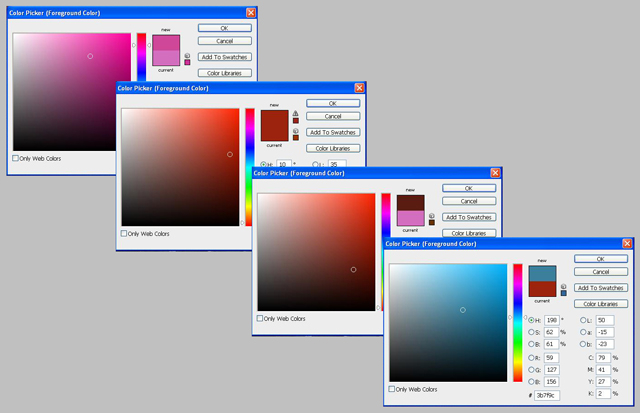Close the front blue Color Picker dialog
The height and width of the screenshot is (413, 640).
click(627, 244)
